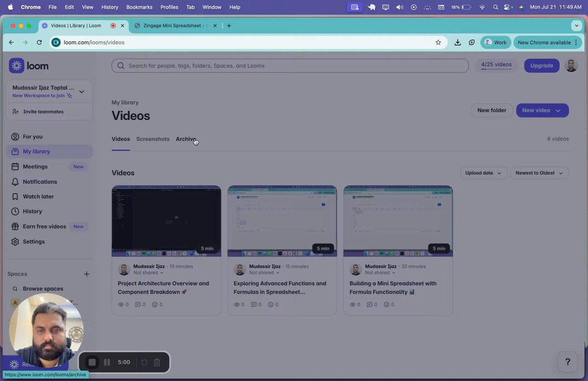The width and height of the screenshot is (588, 381).
Task: Open the Chrome three-dot menu
Action: pyautogui.click(x=576, y=42)
